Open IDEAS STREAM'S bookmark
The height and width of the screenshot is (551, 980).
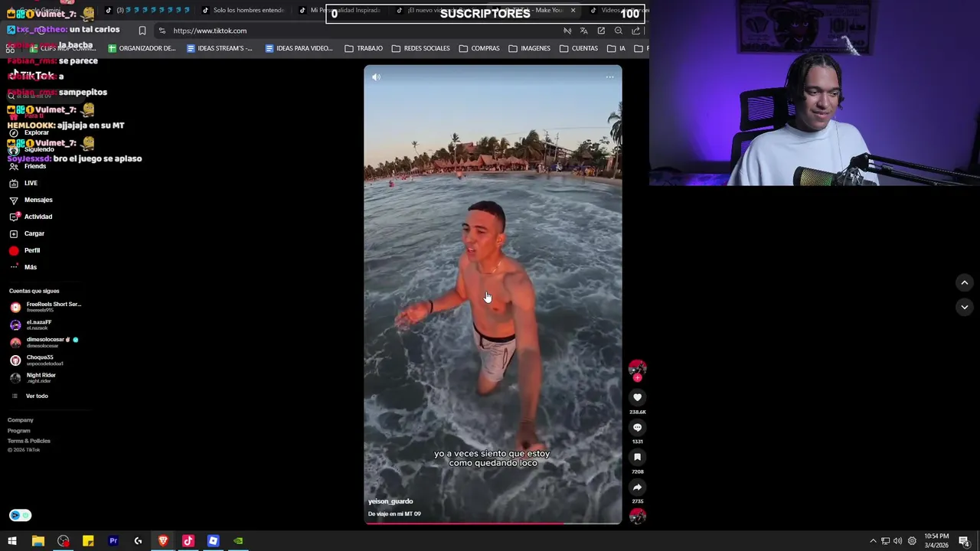[219, 48]
